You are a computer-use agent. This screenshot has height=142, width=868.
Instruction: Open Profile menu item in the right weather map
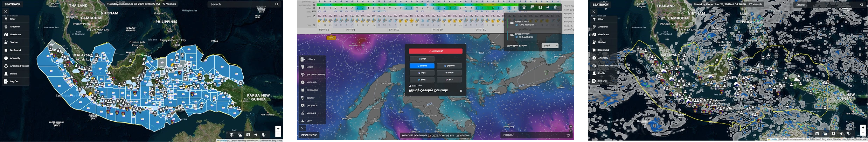[x=602, y=73]
